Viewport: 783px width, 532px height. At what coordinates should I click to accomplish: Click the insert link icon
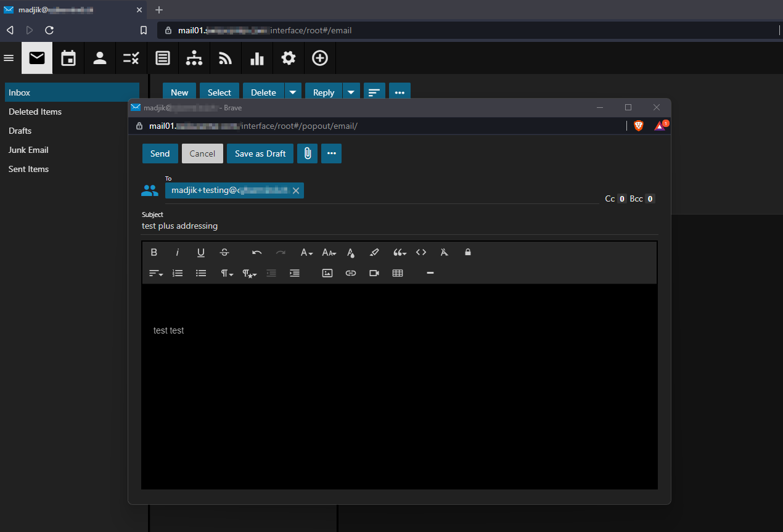coord(351,273)
